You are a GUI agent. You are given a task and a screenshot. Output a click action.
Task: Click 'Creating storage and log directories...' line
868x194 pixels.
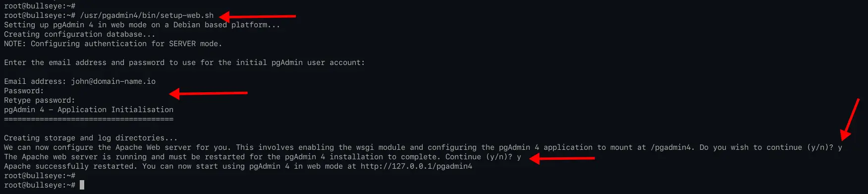pyautogui.click(x=91, y=138)
